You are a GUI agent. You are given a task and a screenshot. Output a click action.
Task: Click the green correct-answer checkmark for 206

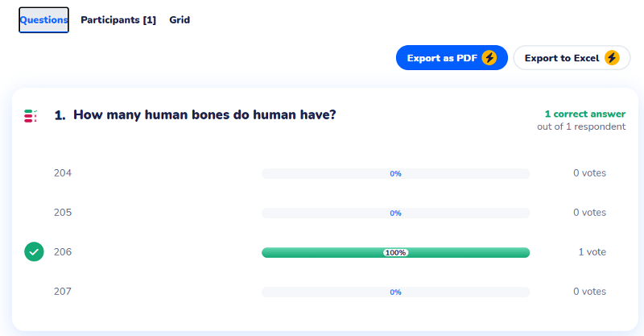coord(34,252)
